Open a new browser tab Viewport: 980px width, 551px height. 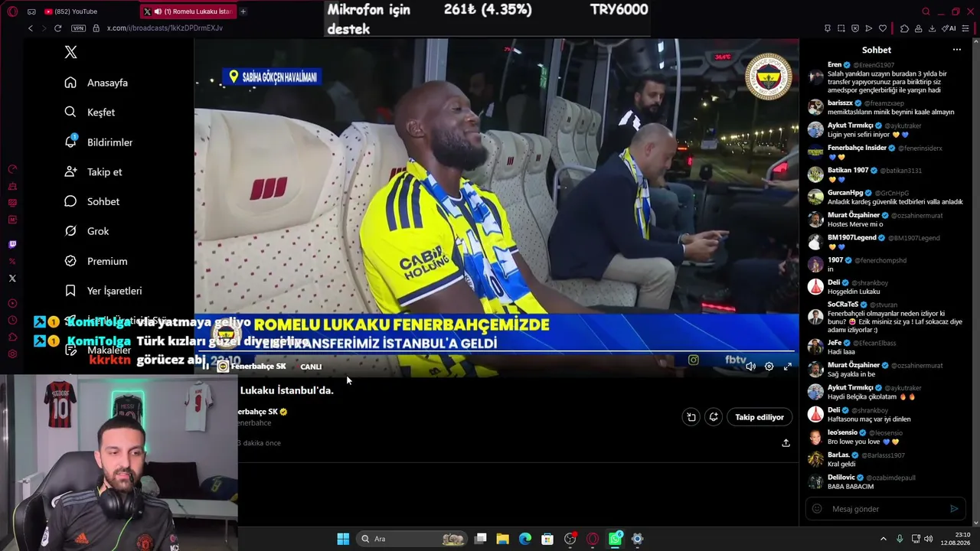coord(243,11)
